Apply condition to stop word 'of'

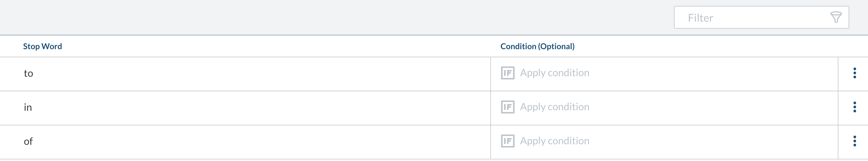point(554,141)
